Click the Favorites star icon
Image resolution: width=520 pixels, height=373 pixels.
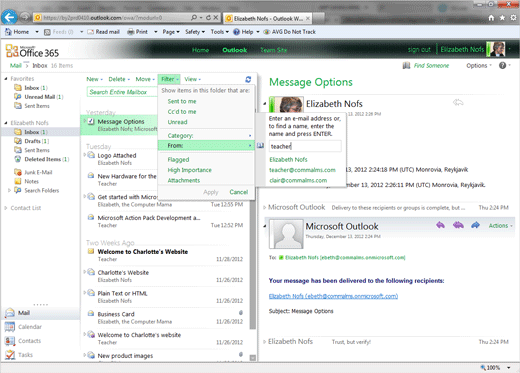[502, 18]
